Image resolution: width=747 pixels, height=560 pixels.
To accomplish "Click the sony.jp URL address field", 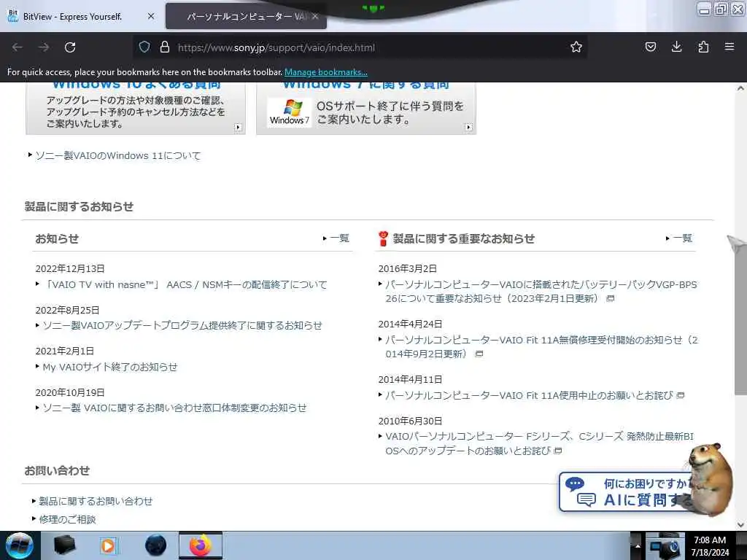I will tap(362, 47).
